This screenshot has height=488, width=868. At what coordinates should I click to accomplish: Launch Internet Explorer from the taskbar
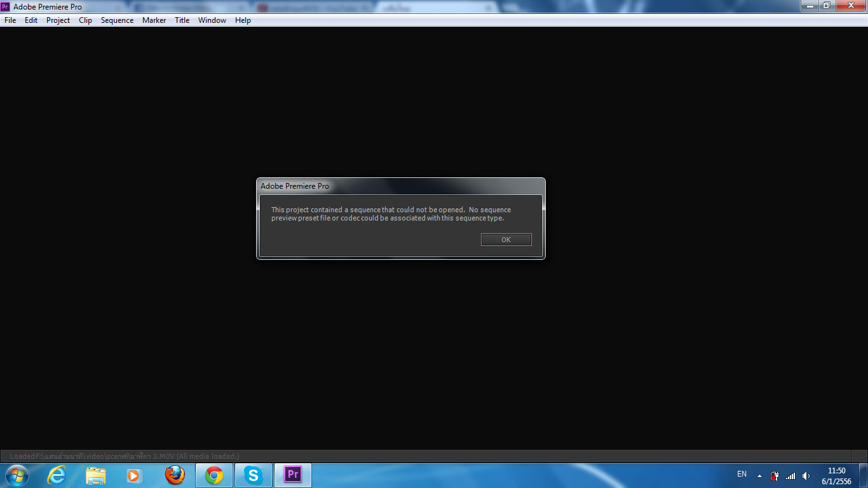[x=56, y=475]
